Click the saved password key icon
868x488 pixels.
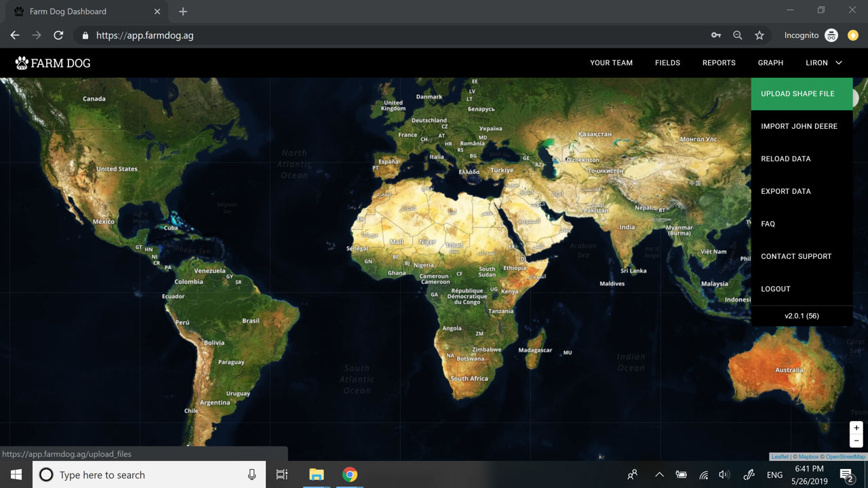(716, 35)
